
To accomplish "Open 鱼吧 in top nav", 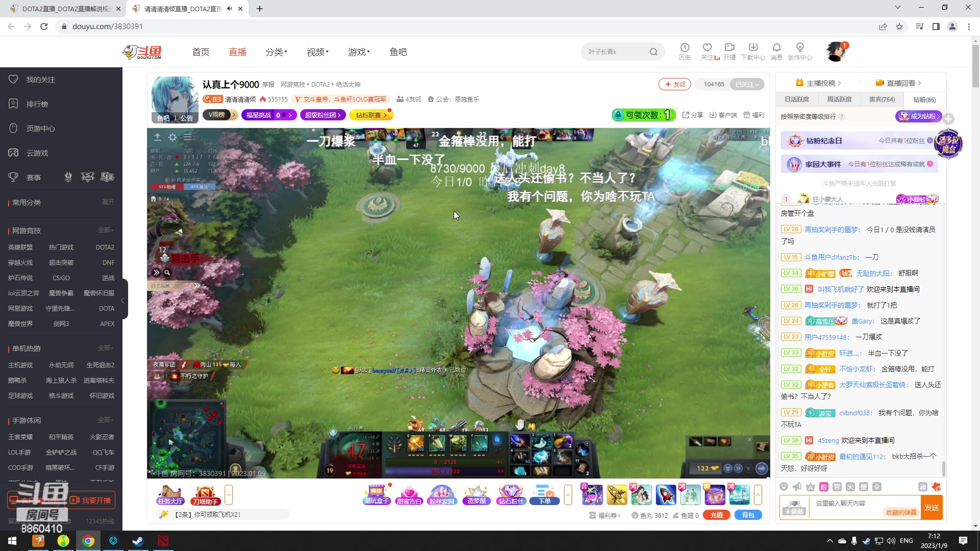I will [398, 52].
